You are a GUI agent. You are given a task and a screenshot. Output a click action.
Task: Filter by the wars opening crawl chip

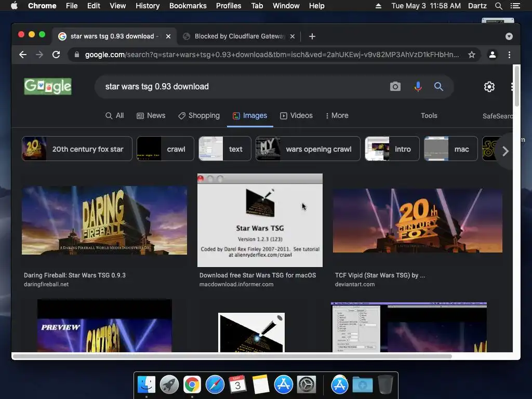click(308, 149)
